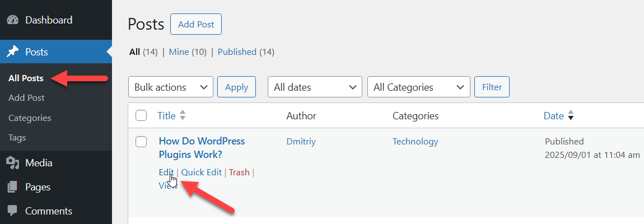Click the Posts page heading
This screenshot has height=224, width=644.
[x=146, y=24]
